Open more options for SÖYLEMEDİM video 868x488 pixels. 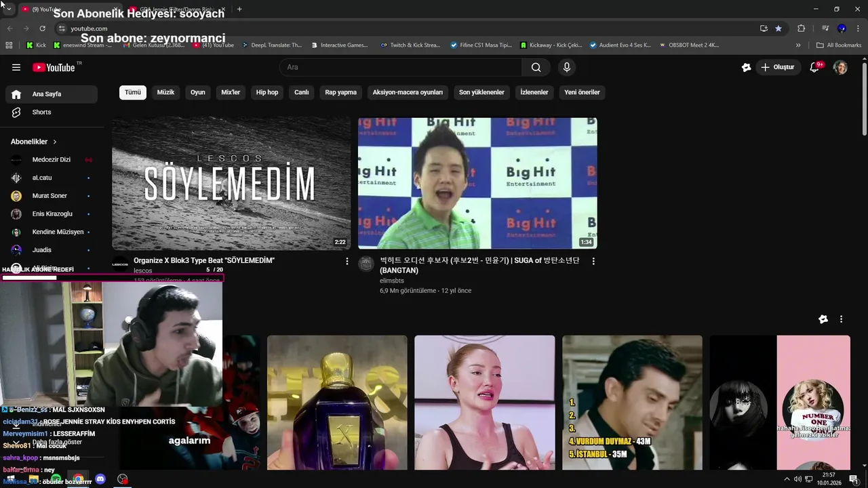tap(347, 261)
